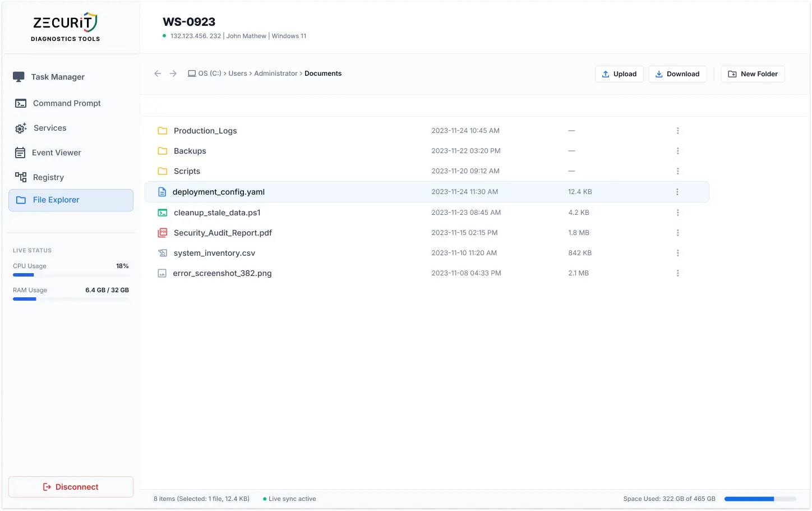Click the Space Used progress bar
Viewport: 812px width, 511px height.
click(x=760, y=498)
